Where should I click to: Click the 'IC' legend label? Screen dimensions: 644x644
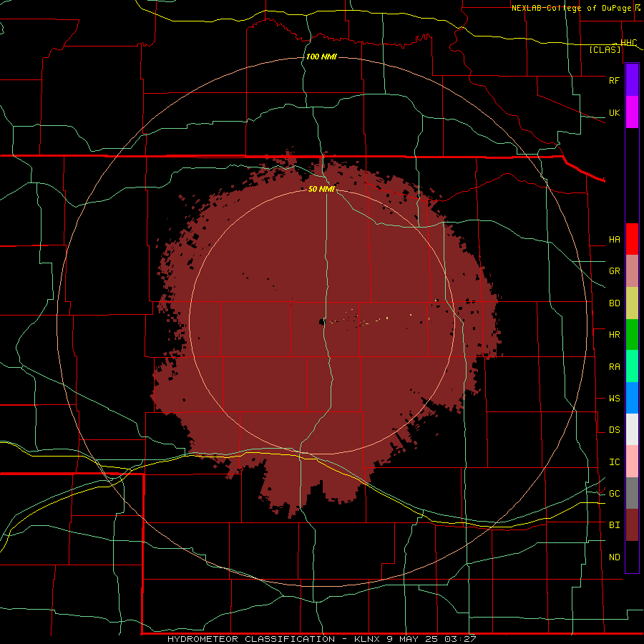[614, 462]
